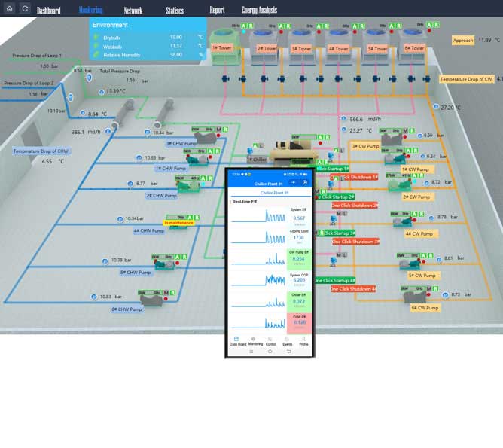This screenshot has height=448, width=503.
Task: Open Events tab in mobile app
Action: tap(287, 343)
